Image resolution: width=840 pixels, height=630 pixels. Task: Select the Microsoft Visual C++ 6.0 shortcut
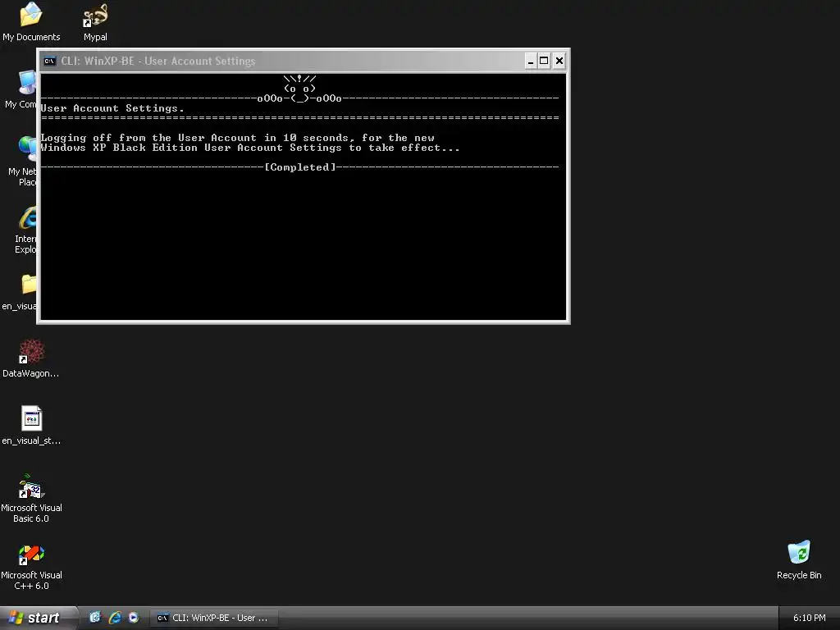click(x=31, y=566)
